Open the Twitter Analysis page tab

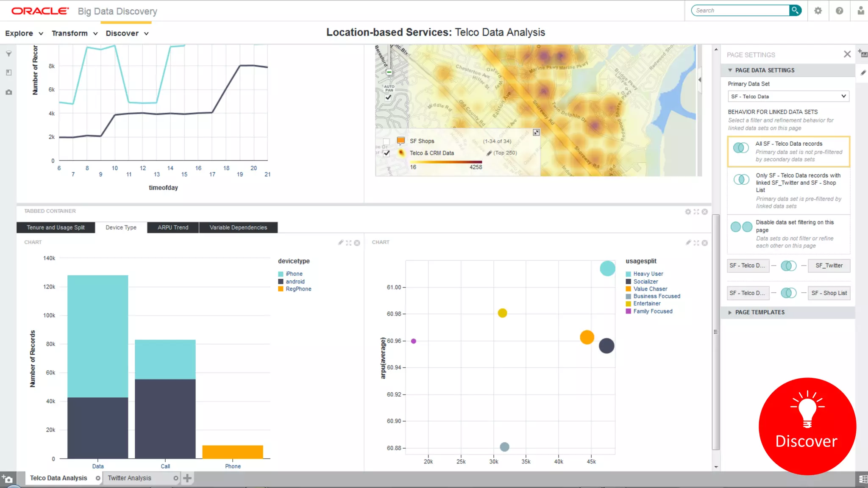129,478
